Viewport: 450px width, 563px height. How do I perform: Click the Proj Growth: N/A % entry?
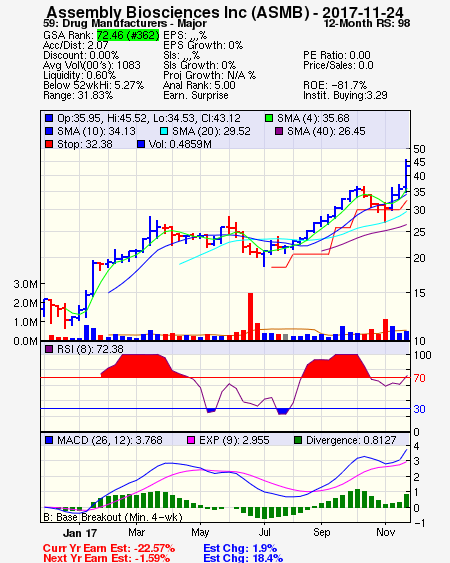coord(209,75)
